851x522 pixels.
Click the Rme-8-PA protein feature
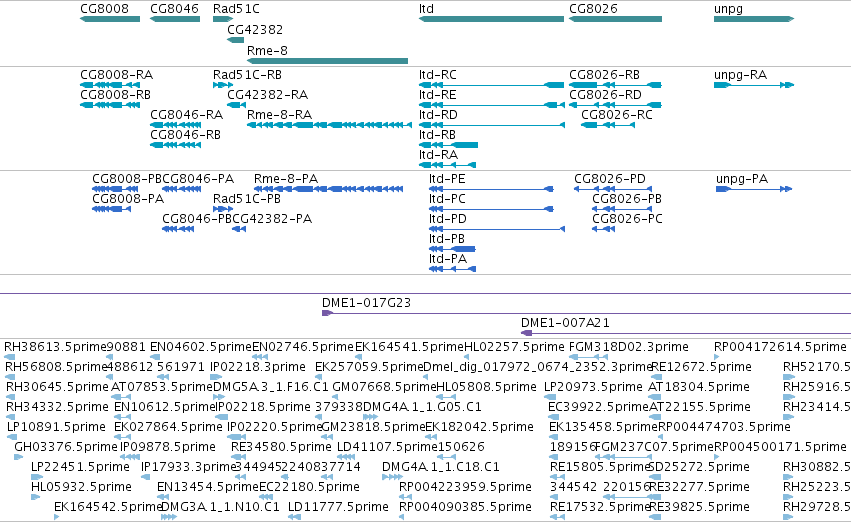pyautogui.click(x=328, y=189)
